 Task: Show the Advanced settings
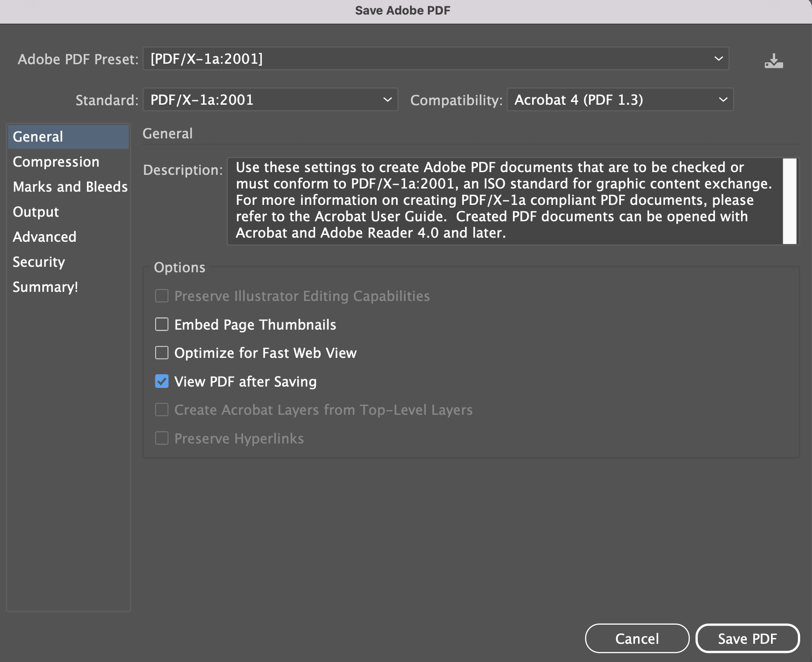click(x=68, y=237)
